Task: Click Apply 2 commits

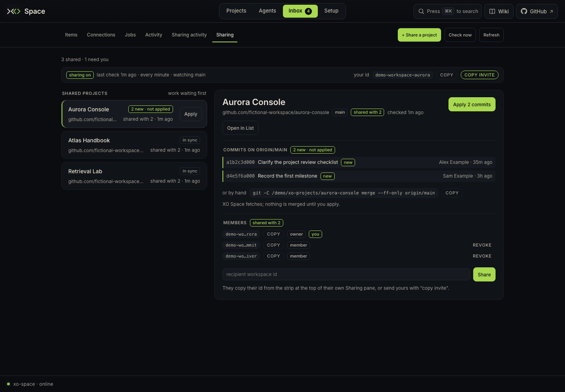Action: [x=472, y=104]
